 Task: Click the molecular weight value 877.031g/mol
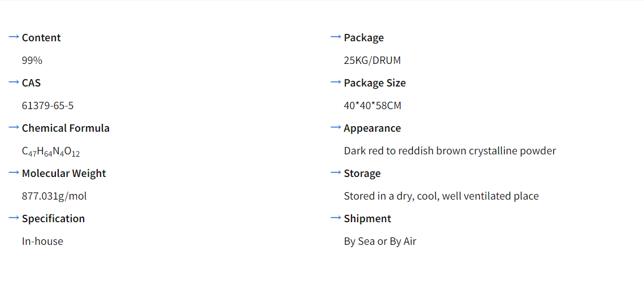tap(54, 196)
